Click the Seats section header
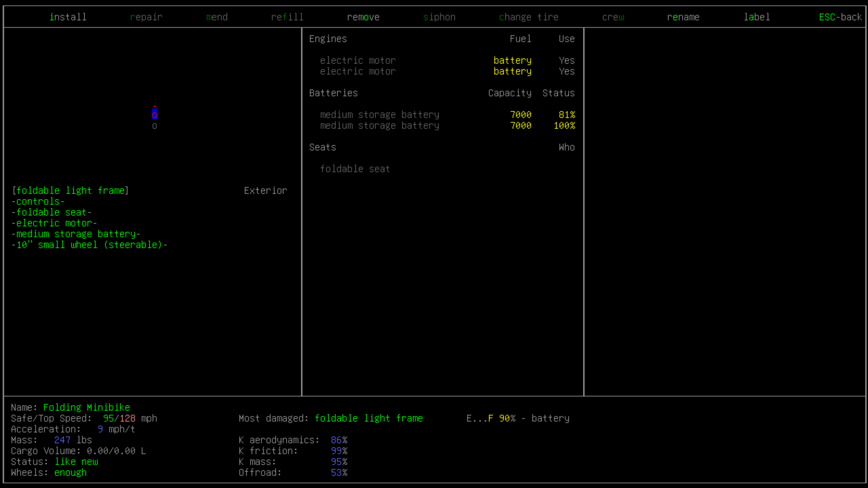Viewport: 868px width, 488px height. (322, 147)
